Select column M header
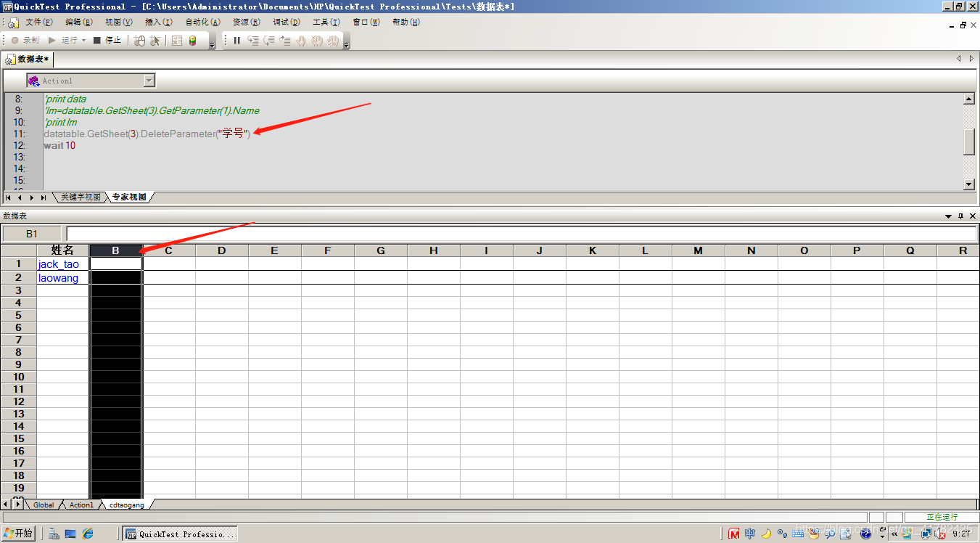 click(699, 250)
